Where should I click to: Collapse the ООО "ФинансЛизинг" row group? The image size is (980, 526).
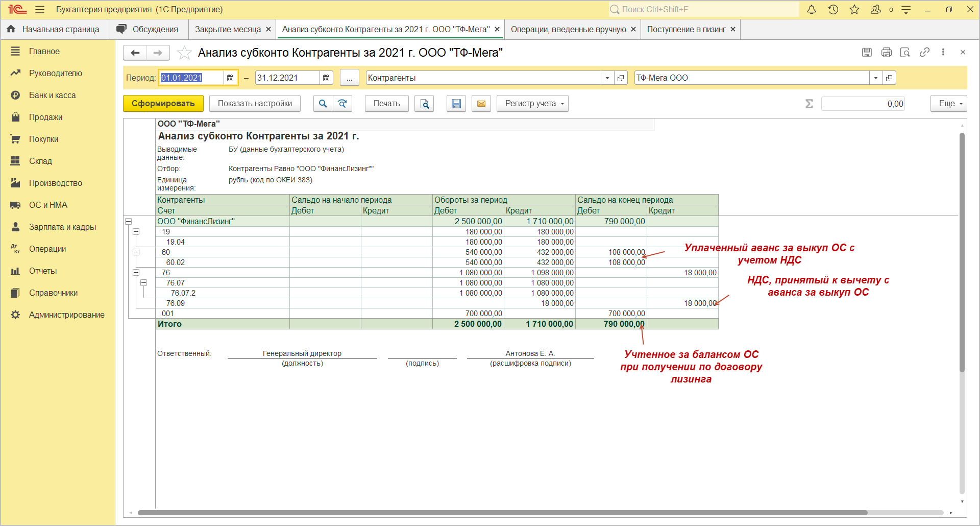click(129, 222)
